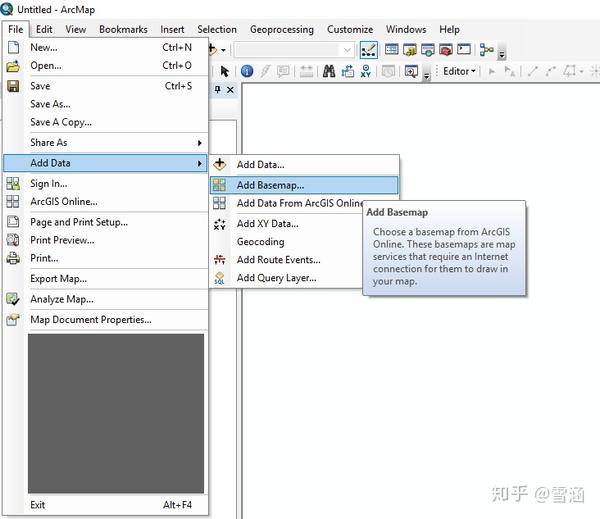Click the ArcGIS Online grid icon
Image resolution: width=600 pixels, height=519 pixels.
coord(13,202)
